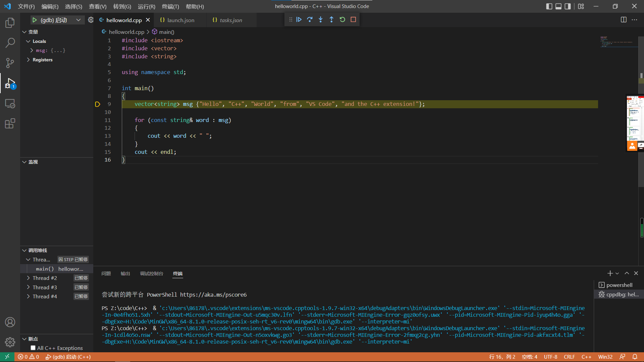The image size is (644, 362).
Task: Open the Extensions view in activity bar
Action: 10,124
